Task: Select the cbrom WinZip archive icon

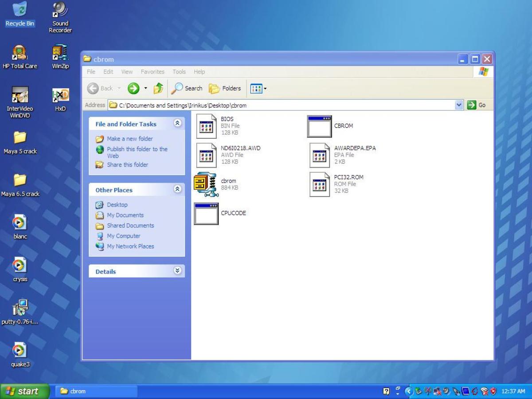Action: pyautogui.click(x=206, y=184)
